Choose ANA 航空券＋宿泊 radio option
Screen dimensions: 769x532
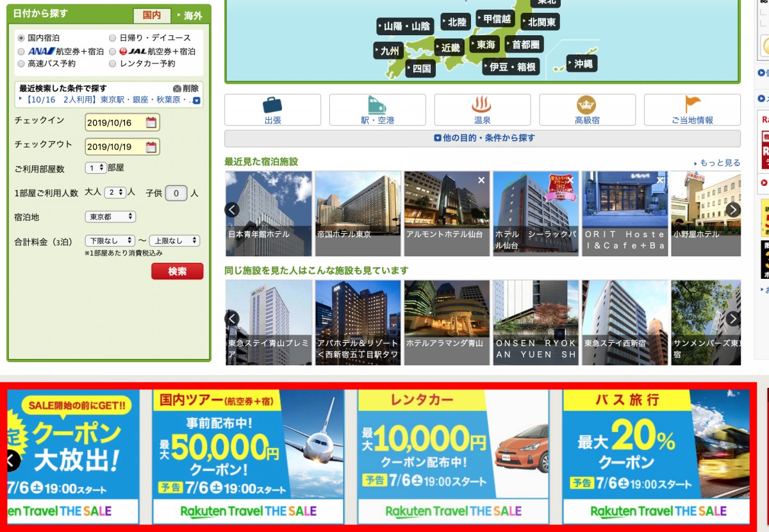click(21, 51)
